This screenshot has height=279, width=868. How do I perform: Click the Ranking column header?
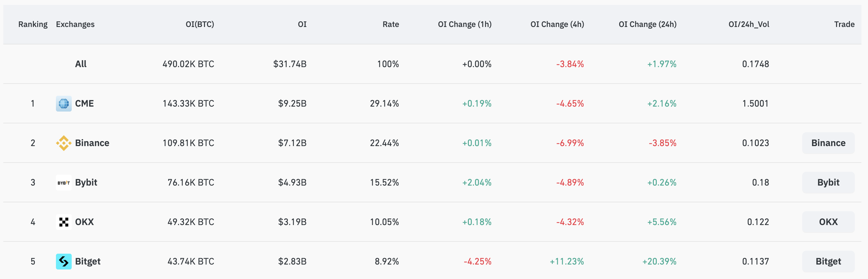(x=33, y=24)
